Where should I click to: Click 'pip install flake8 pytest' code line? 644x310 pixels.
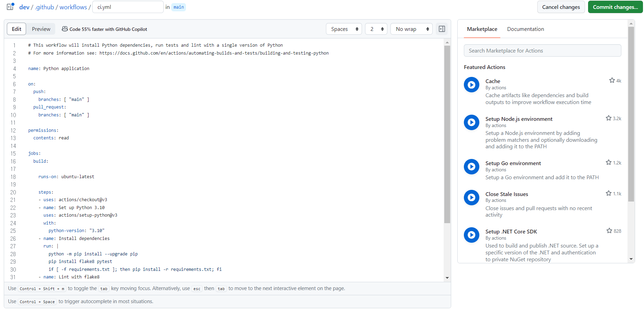point(80,262)
